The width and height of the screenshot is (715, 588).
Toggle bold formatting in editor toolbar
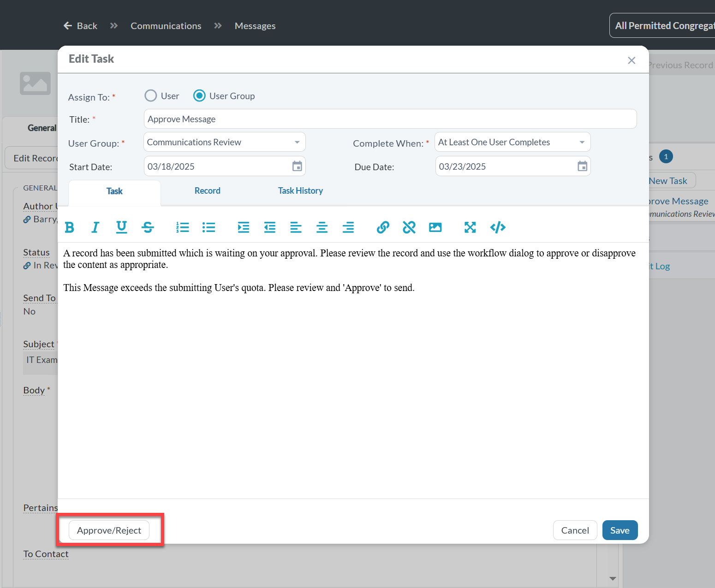coord(70,227)
